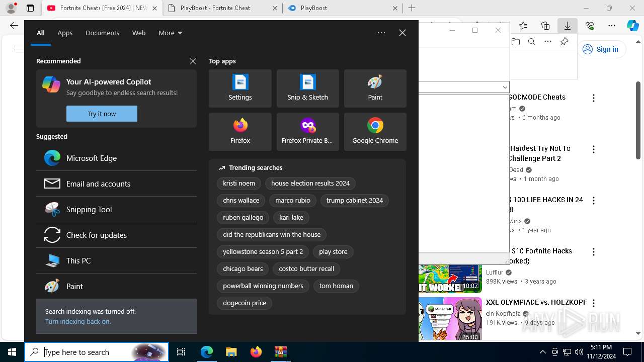Click Firefox icon on taskbar
Screen dimensions: 644x362
tap(256, 352)
